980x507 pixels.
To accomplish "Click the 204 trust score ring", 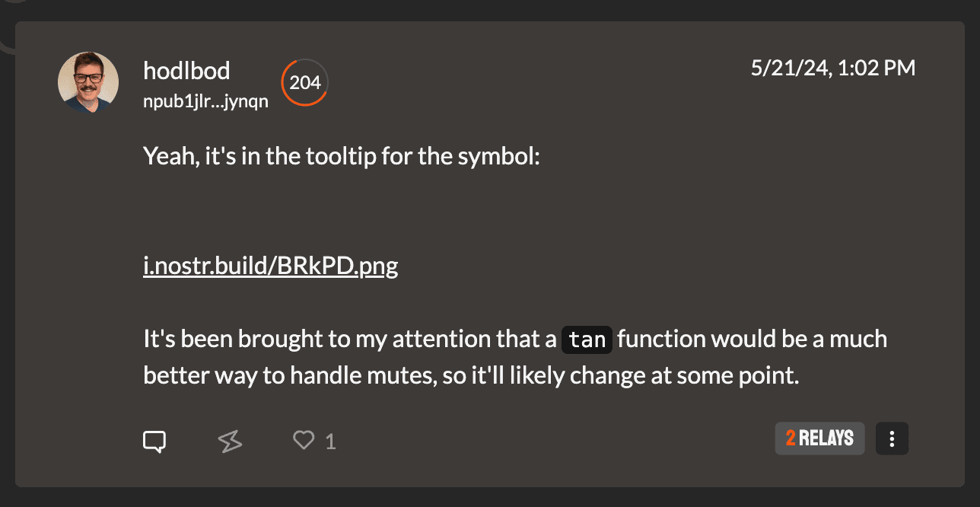I will 305,82.
